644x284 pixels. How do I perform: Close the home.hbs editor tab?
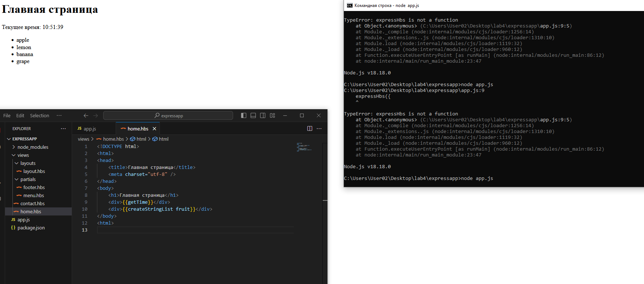pyautogui.click(x=154, y=129)
